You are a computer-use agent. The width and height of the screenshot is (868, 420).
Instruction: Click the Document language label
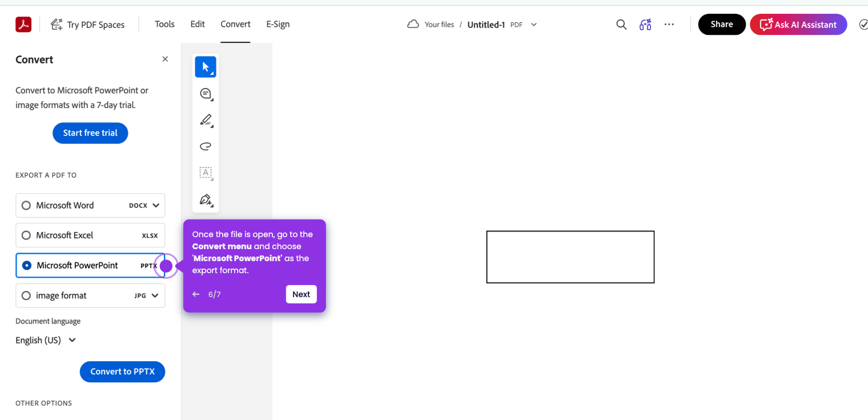[48, 321]
